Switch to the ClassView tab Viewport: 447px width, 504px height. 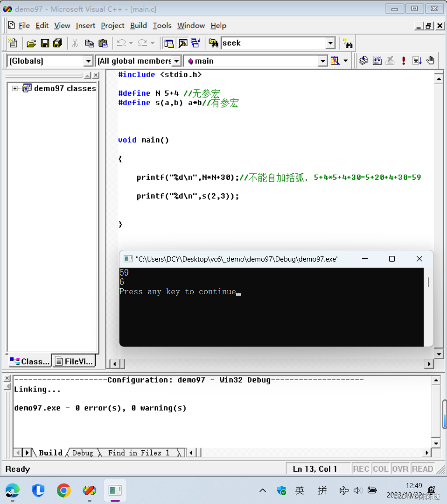[x=29, y=361]
